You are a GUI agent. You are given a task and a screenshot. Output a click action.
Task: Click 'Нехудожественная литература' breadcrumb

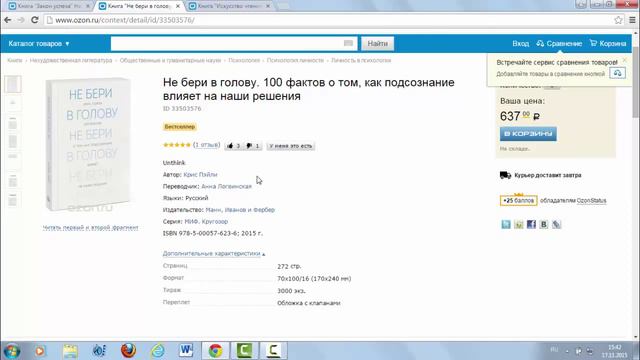[71, 60]
